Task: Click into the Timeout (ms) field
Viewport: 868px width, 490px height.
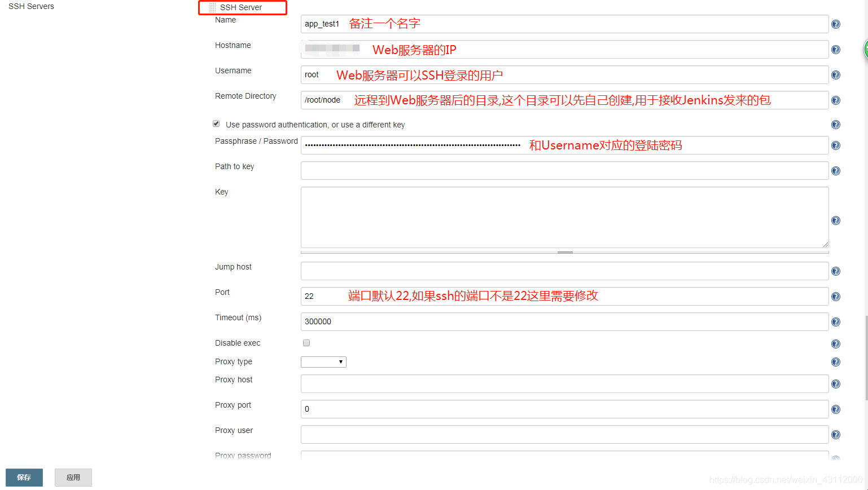Action: click(x=564, y=321)
